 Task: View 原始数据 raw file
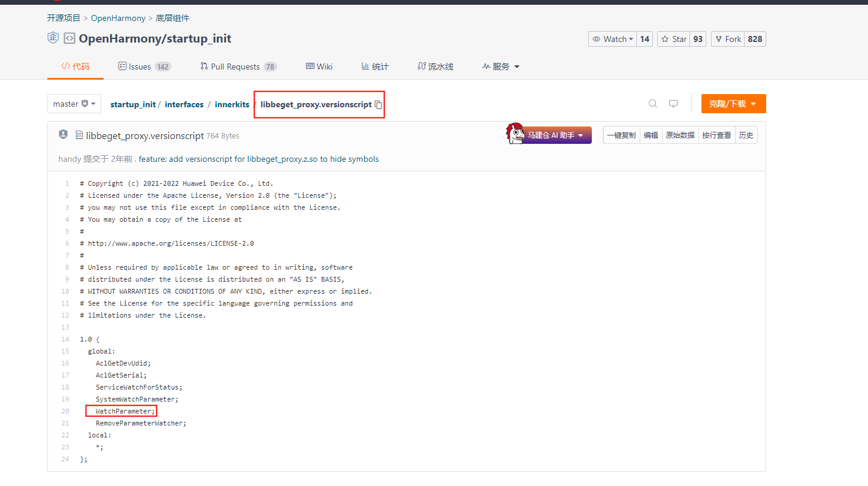click(680, 135)
